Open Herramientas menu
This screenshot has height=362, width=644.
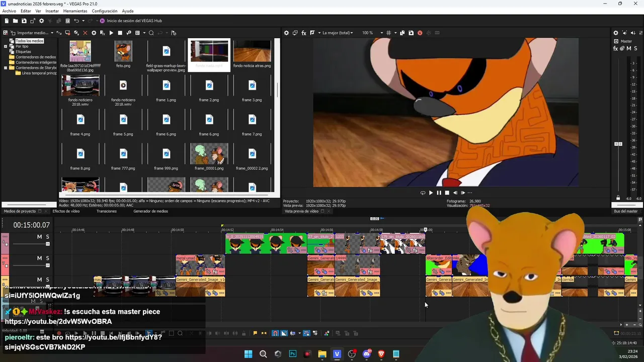75,11
